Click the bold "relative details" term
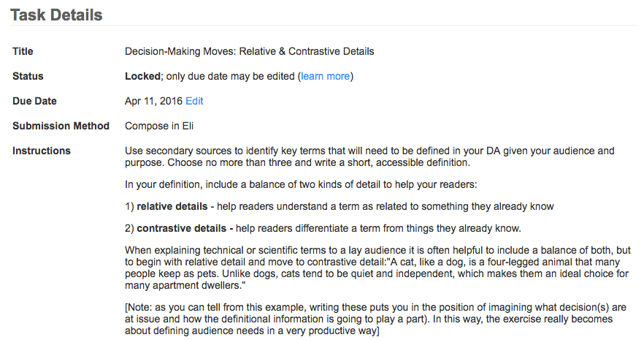Viewport: 644px width, 340px height. click(172, 206)
